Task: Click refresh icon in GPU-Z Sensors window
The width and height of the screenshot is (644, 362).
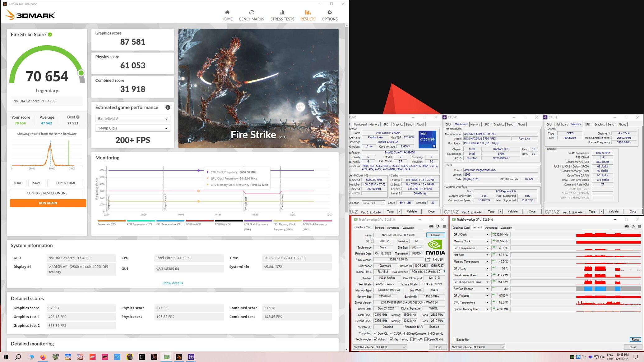Action: [633, 227]
